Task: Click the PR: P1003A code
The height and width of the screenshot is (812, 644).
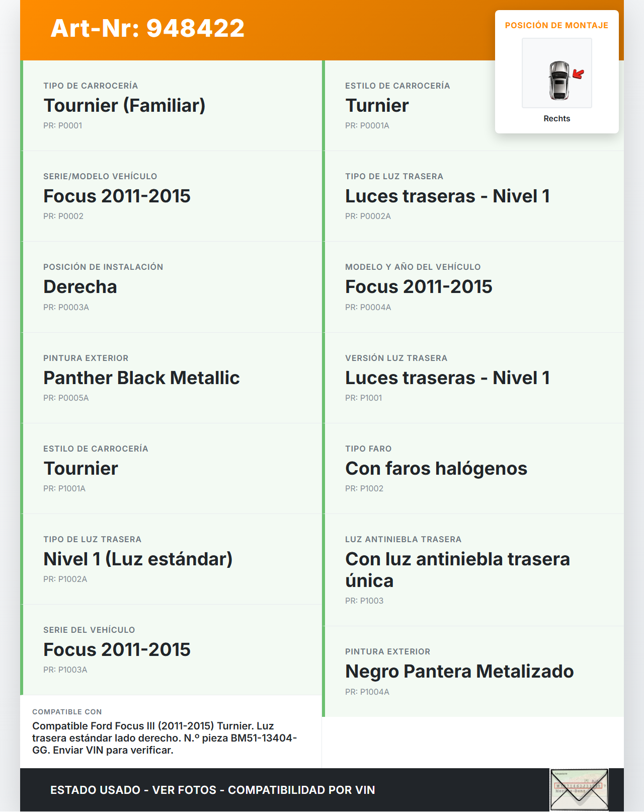Action: tap(65, 670)
